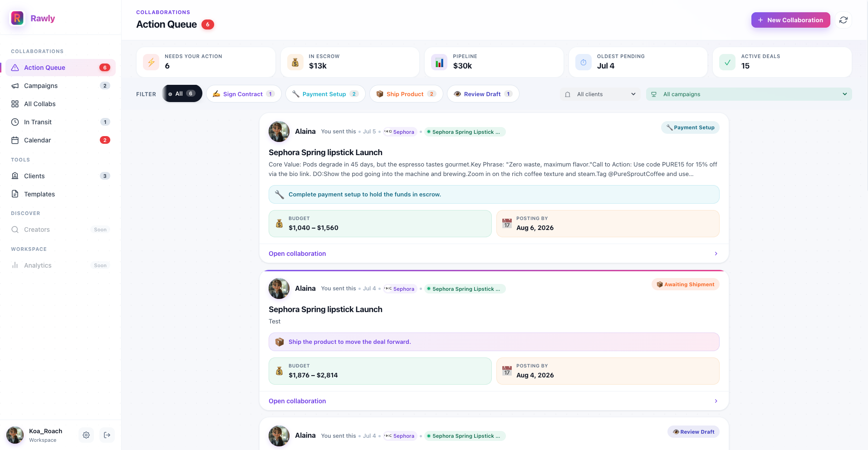This screenshot has width=868, height=450.
Task: Click the Review Draft status badge on third card
Action: pyautogui.click(x=693, y=432)
